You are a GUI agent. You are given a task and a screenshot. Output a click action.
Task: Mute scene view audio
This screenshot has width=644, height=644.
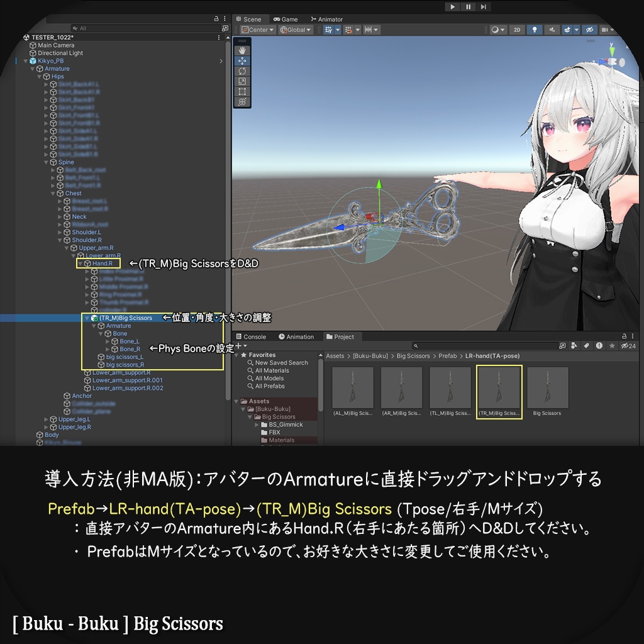coord(553,30)
